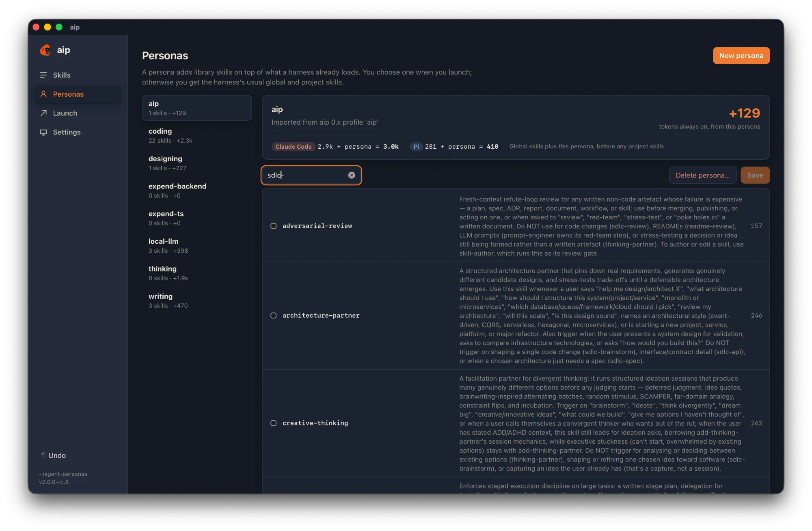This screenshot has width=812, height=531.
Task: Select the expend-backend persona
Action: click(x=197, y=191)
